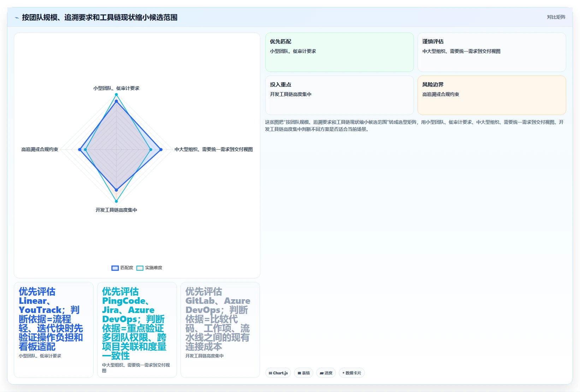
Task: Click the icon inside the Chart.js chip
Action: [x=271, y=373]
